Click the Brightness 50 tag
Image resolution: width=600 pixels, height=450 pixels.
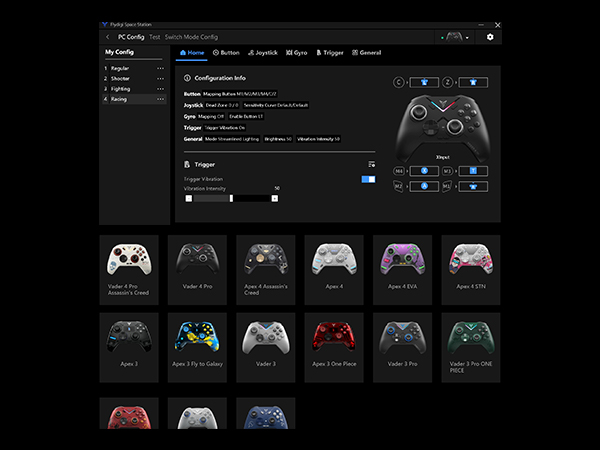pyautogui.click(x=278, y=139)
